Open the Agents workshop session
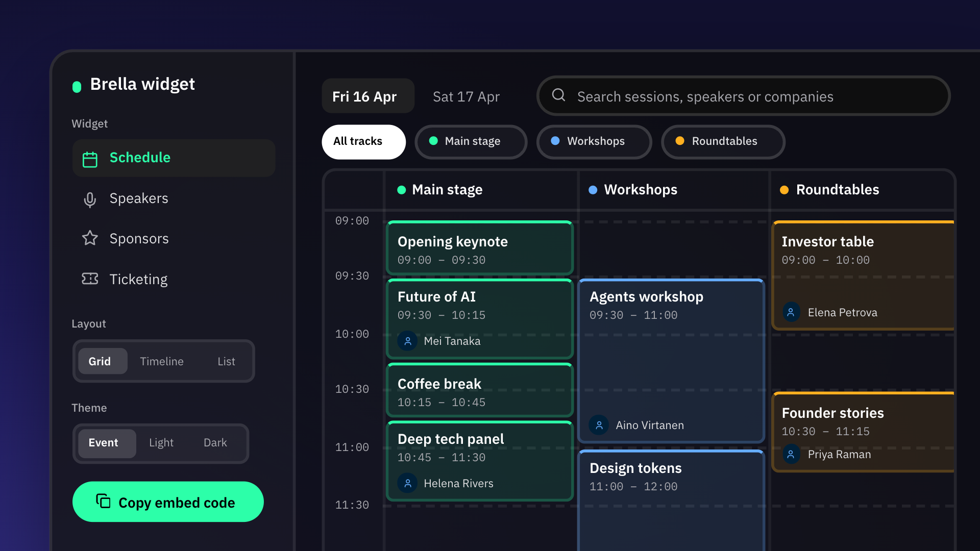Viewport: 980px width, 551px height. 671,361
